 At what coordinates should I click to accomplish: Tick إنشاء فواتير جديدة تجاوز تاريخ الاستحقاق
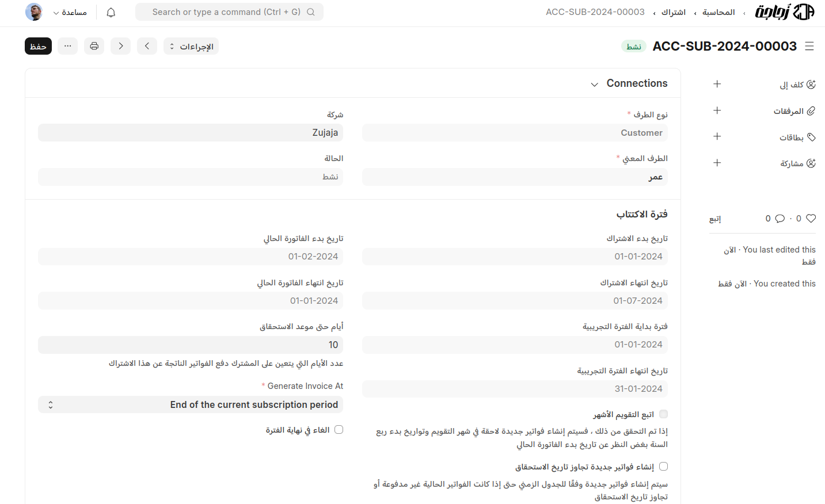click(x=663, y=467)
